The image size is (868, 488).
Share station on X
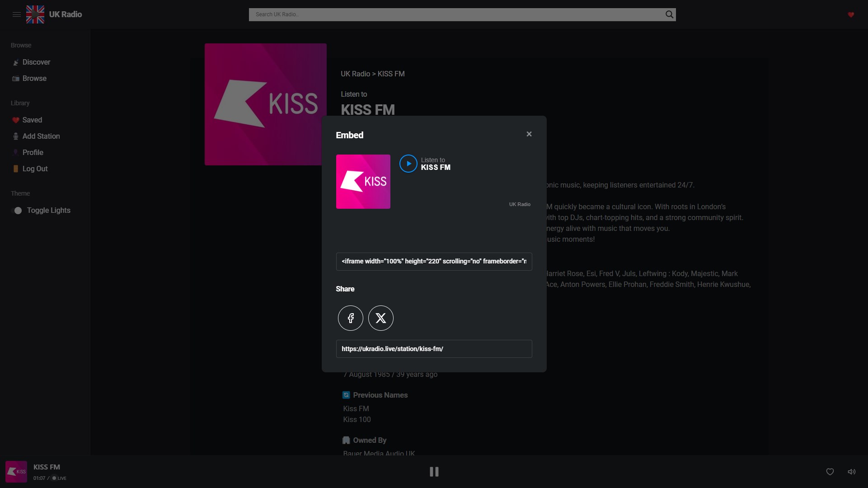(381, 318)
